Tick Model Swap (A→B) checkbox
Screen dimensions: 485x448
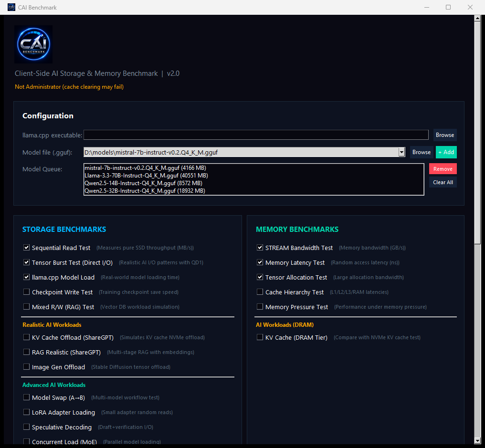coord(27,397)
